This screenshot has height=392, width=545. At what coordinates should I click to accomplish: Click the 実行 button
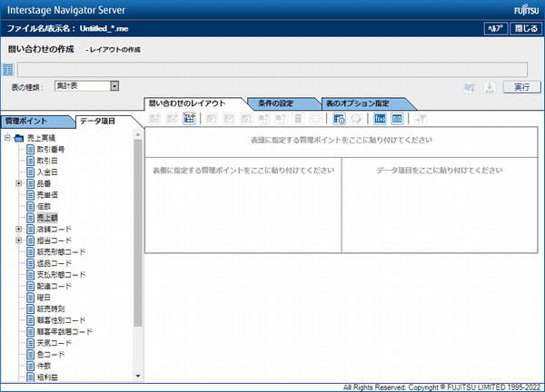tap(522, 87)
